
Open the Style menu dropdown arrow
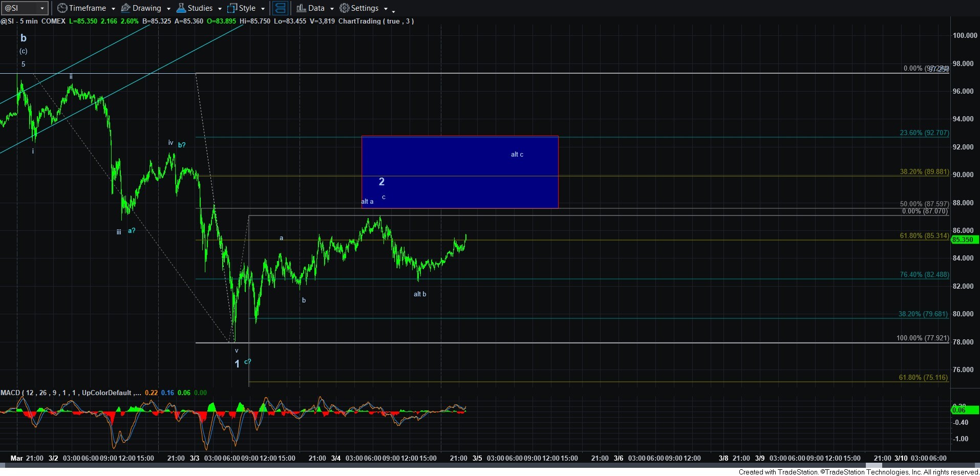[263, 9]
